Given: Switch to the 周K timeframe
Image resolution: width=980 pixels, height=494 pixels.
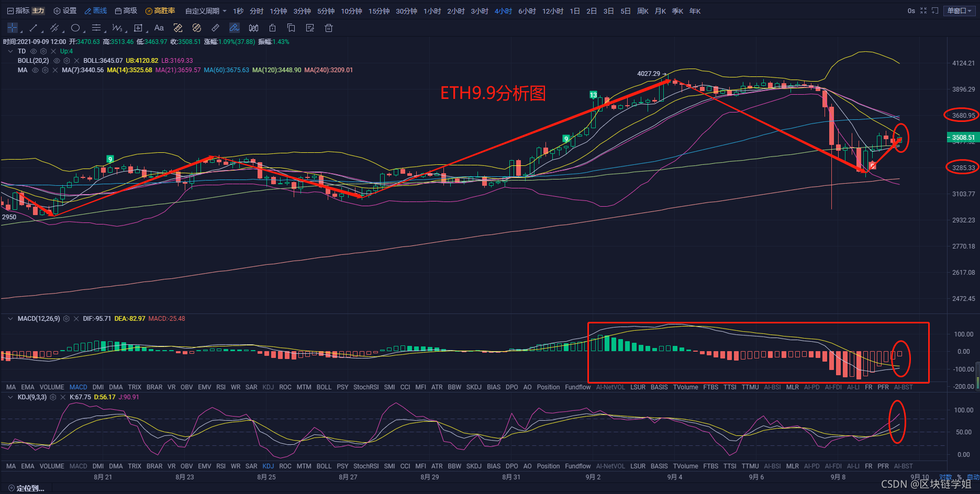Looking at the screenshot, I should pos(643,11).
